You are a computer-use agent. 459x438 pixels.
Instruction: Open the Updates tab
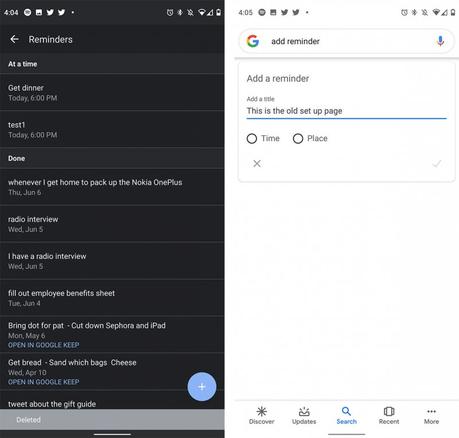(x=304, y=415)
